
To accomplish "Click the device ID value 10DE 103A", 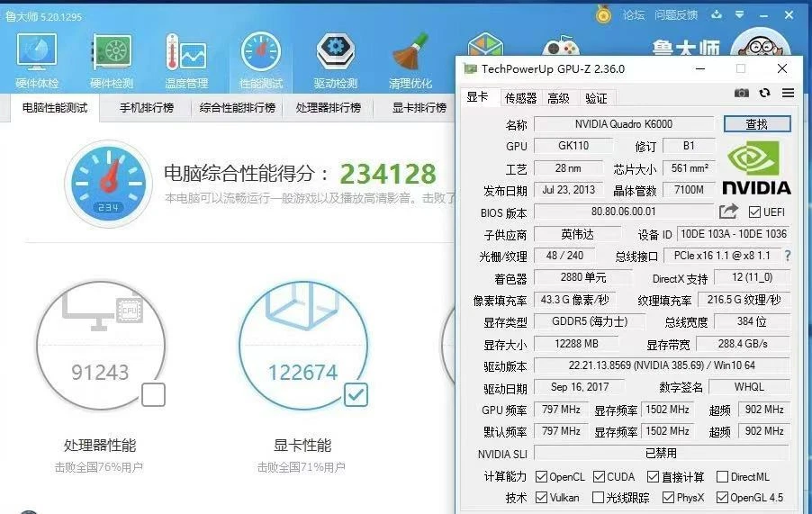I will (x=734, y=234).
